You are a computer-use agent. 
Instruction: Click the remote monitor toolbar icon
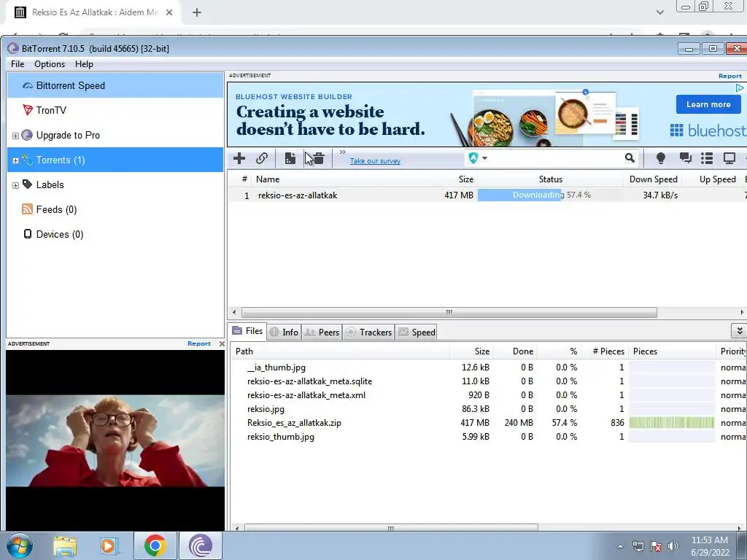(729, 158)
